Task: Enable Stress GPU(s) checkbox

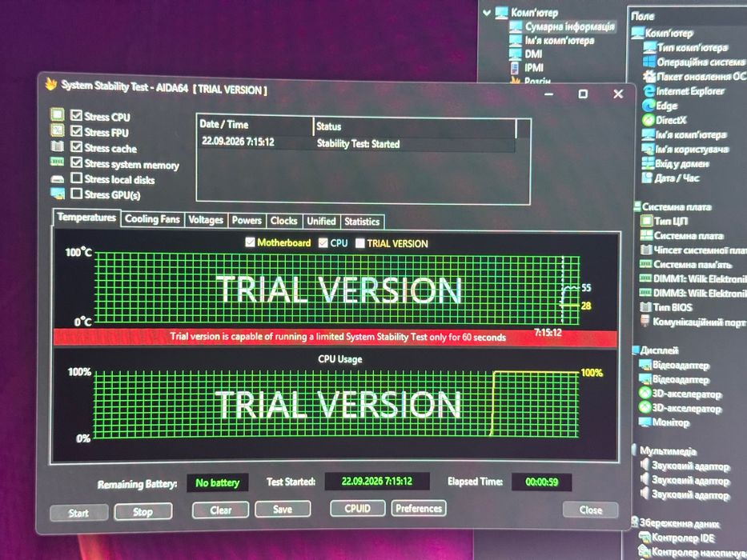Action: [76, 194]
